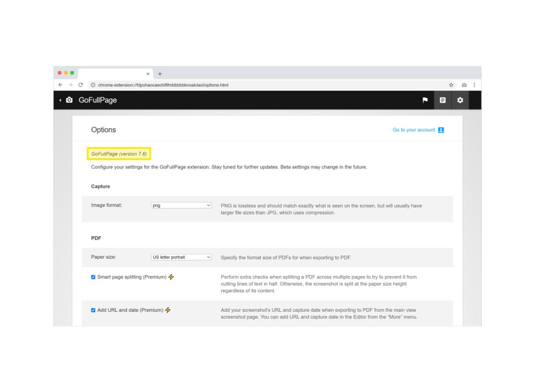This screenshot has height=392, width=535.
Task: Click the current browser tab
Action: [112, 74]
